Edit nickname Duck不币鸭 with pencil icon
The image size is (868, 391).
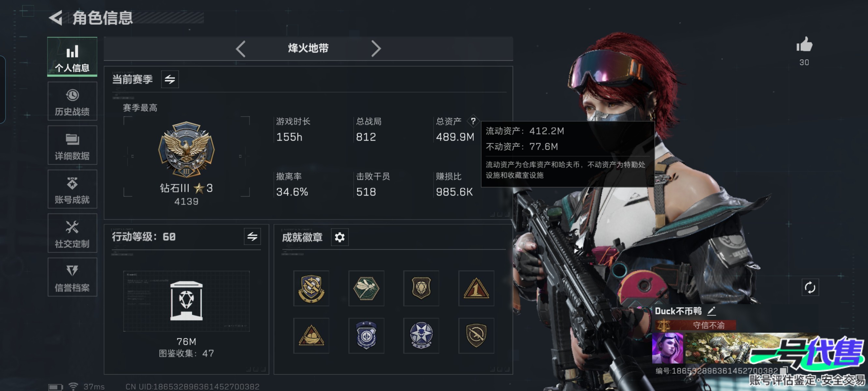712,311
